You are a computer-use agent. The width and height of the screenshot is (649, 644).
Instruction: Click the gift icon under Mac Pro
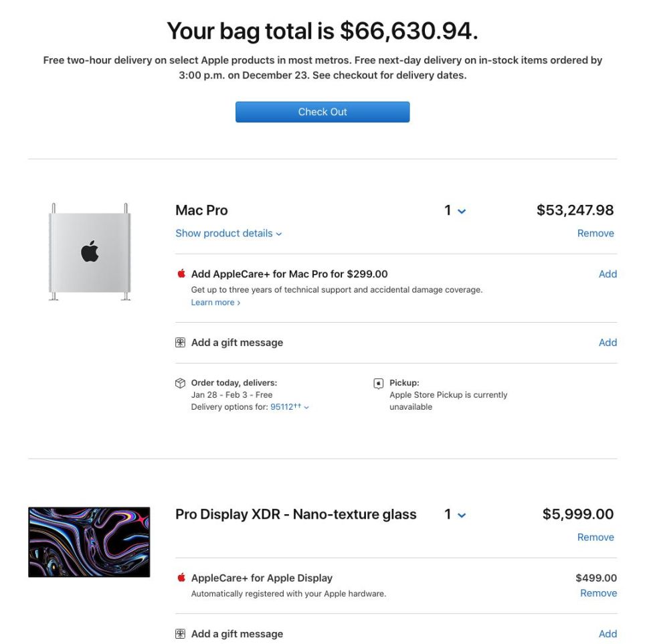(x=180, y=343)
